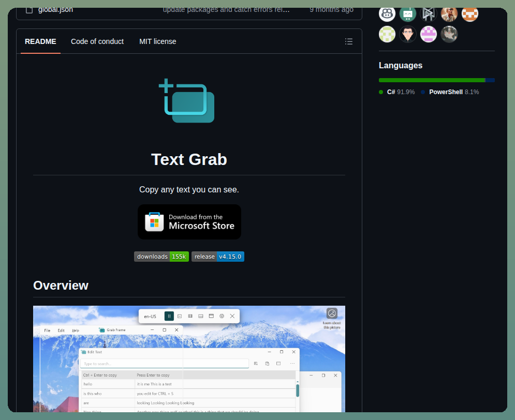Viewport: 515px width, 420px height.
Task: Click the 'Copy any text you can see.' tagline
Action: click(189, 190)
